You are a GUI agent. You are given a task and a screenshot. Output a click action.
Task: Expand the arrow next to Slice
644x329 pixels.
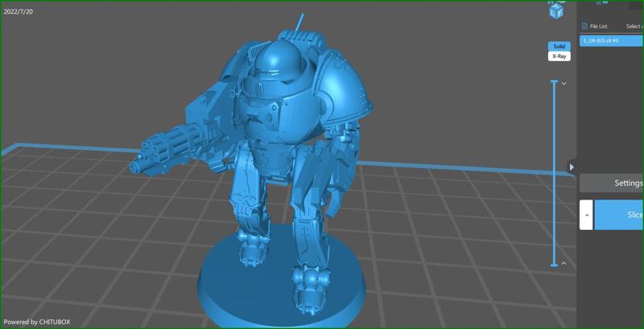[x=586, y=215]
